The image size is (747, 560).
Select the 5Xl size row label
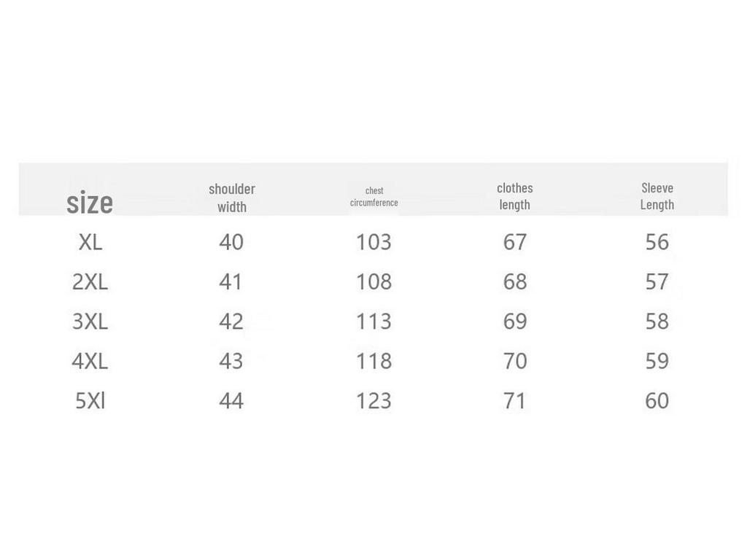90,401
